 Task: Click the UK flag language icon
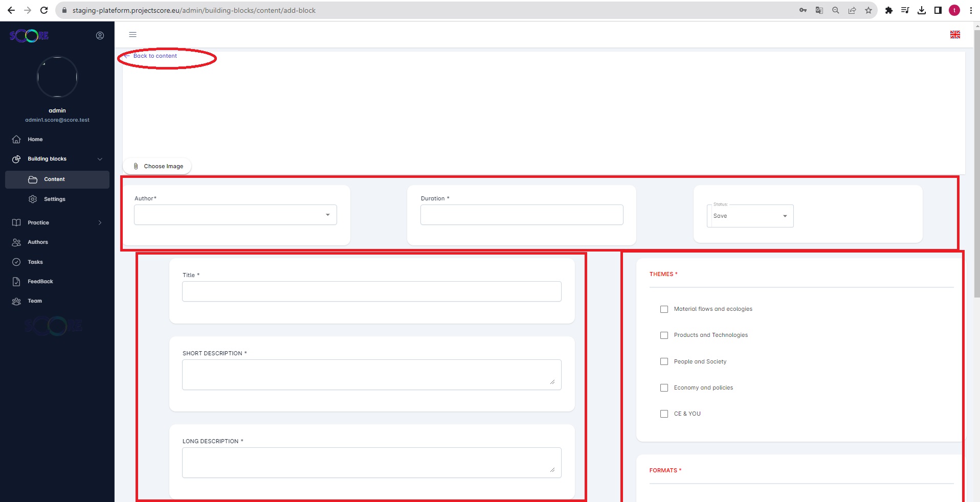954,35
